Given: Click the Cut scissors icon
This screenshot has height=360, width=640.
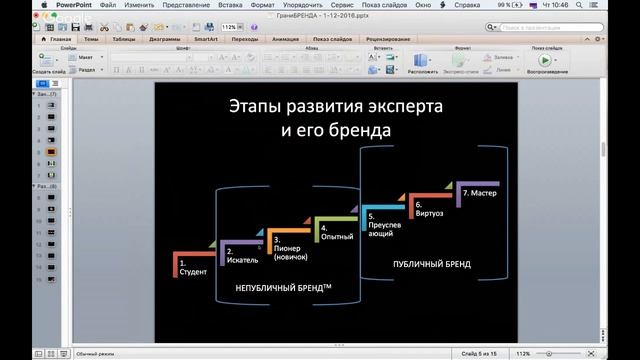Looking at the screenshot, I should pyautogui.click(x=104, y=27).
